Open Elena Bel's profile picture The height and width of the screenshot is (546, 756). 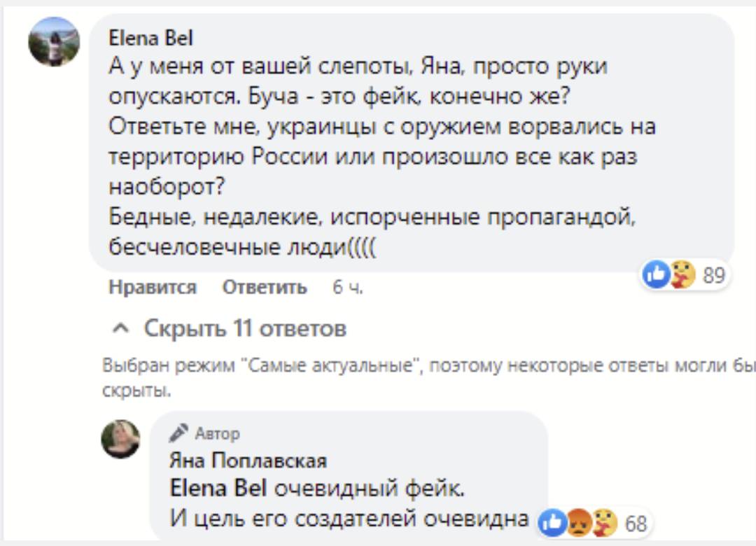pos(53,42)
